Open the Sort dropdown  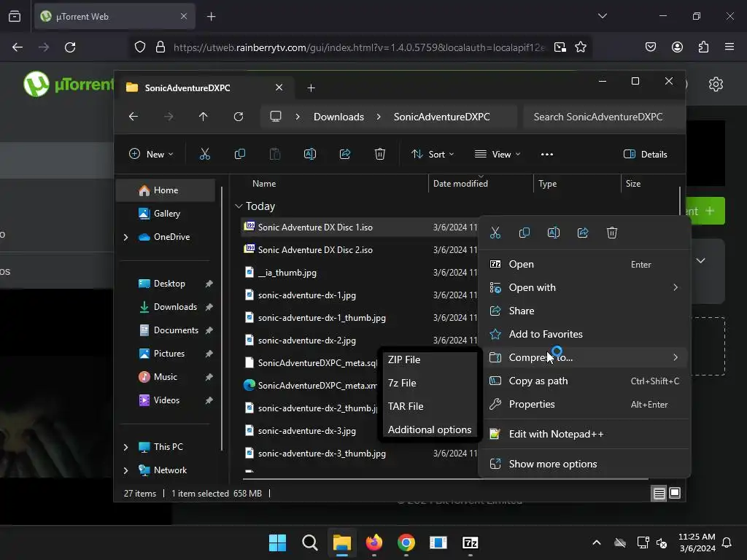point(433,155)
